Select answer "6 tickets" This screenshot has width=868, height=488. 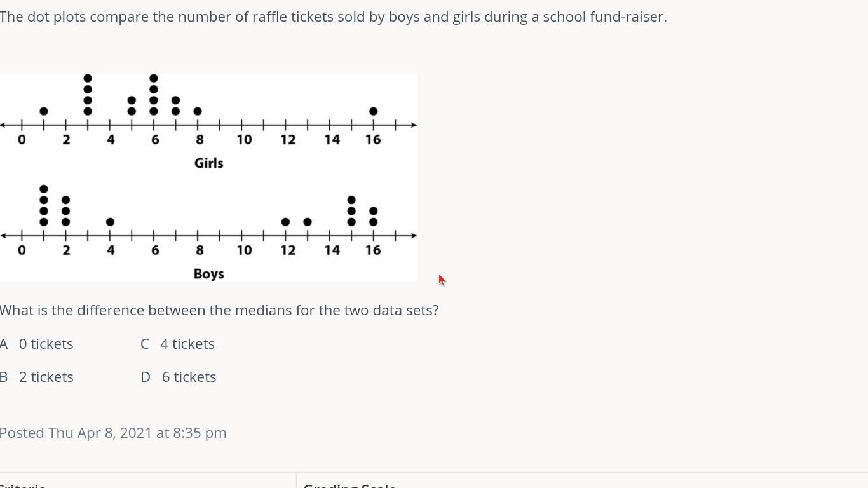pyautogui.click(x=189, y=377)
